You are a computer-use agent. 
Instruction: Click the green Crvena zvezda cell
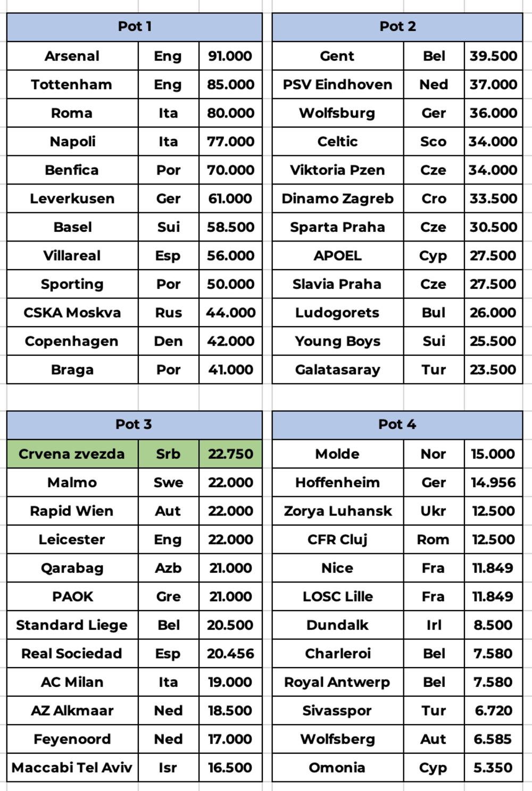point(72,454)
